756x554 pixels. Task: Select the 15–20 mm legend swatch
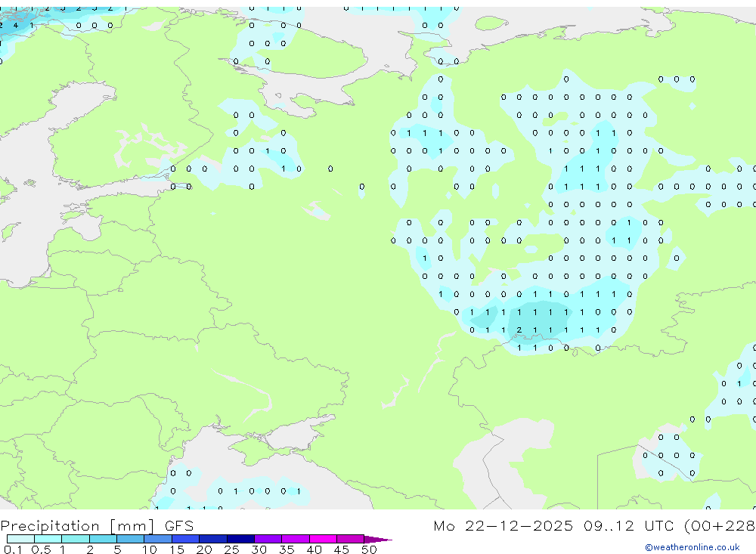pyautogui.click(x=186, y=539)
